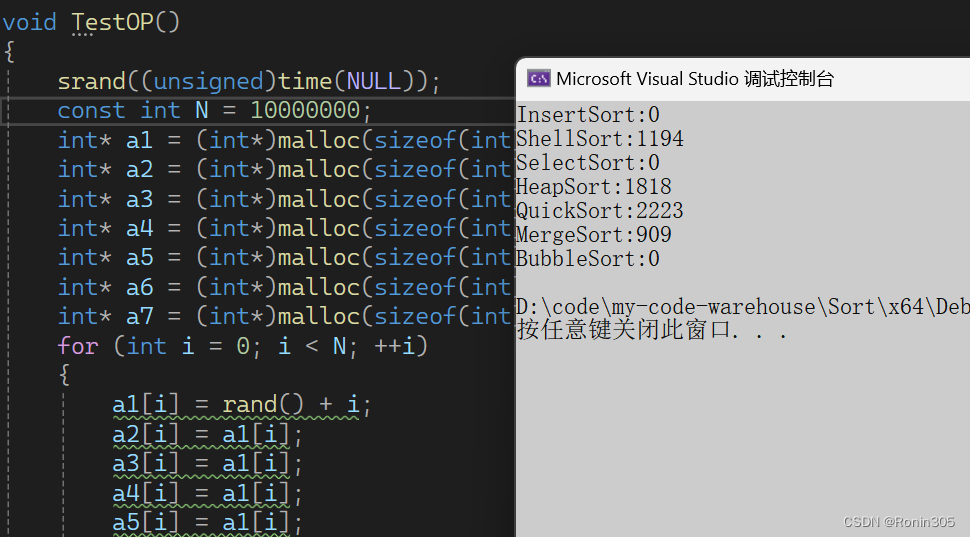The image size is (970, 537).
Task: Click the InsertSort:0 output line
Action: [x=588, y=115]
